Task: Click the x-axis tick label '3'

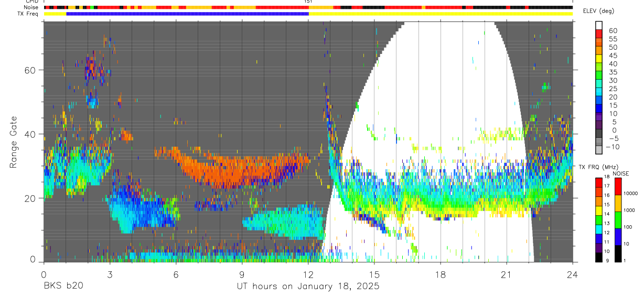Action: click(x=110, y=274)
